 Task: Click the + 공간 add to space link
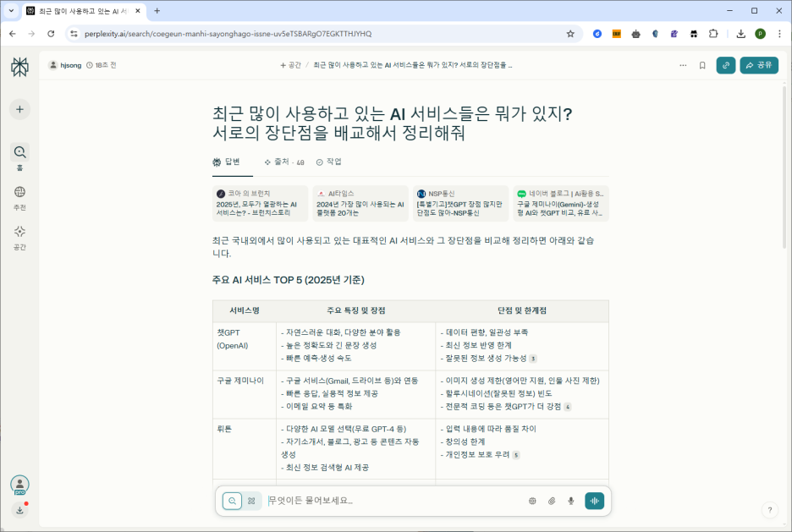(290, 65)
